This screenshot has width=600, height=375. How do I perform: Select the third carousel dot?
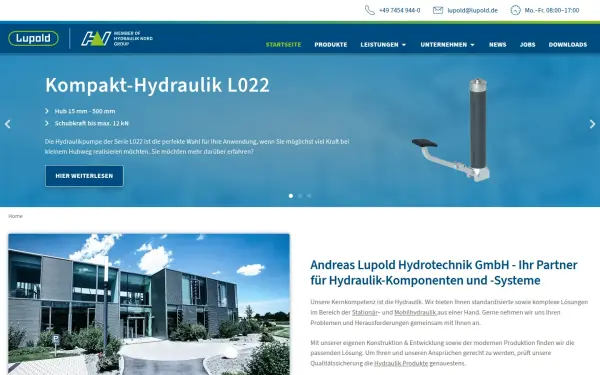click(x=309, y=196)
